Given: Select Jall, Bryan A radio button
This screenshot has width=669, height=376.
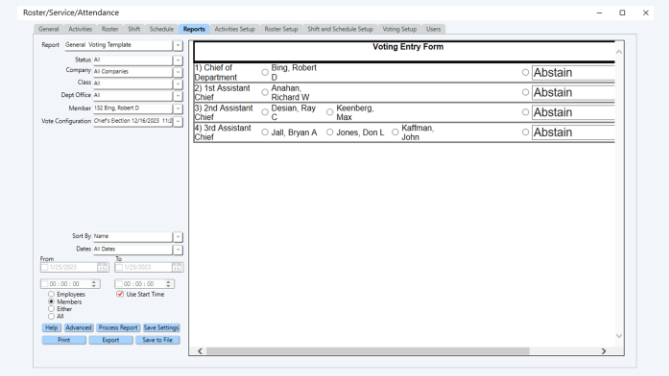Looking at the screenshot, I should pyautogui.click(x=265, y=132).
